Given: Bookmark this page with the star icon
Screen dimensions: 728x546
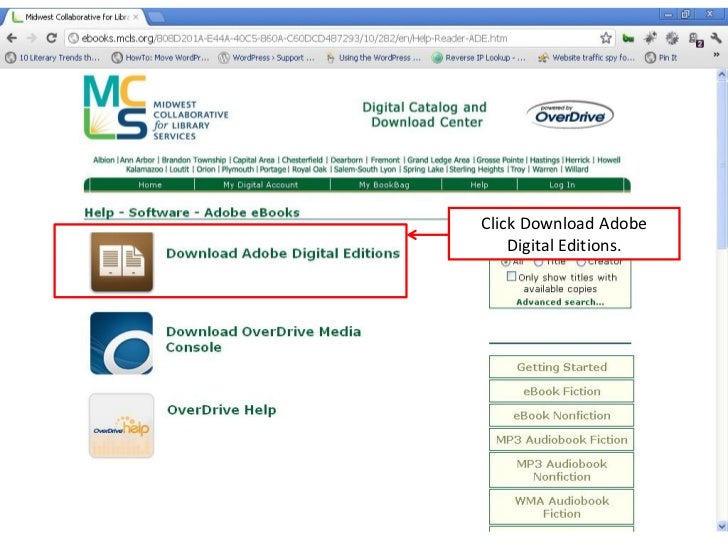Looking at the screenshot, I should click(x=605, y=38).
